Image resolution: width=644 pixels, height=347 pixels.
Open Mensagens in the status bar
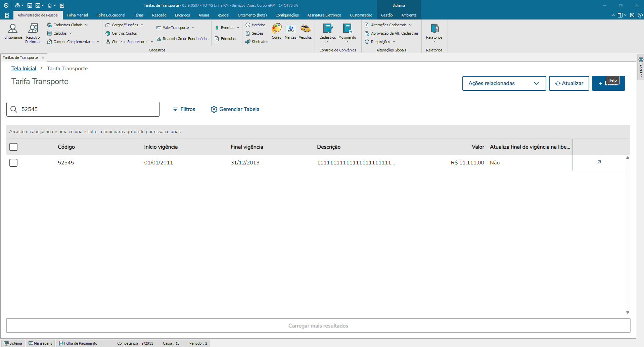(x=40, y=343)
